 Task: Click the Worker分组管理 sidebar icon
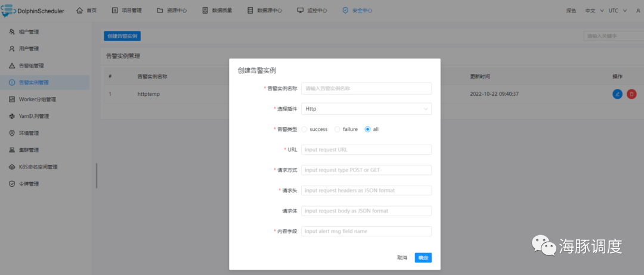coord(12,99)
